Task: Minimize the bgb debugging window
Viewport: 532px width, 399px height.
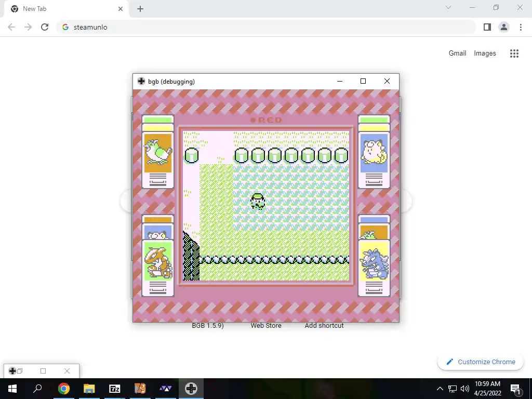Action: (340, 81)
